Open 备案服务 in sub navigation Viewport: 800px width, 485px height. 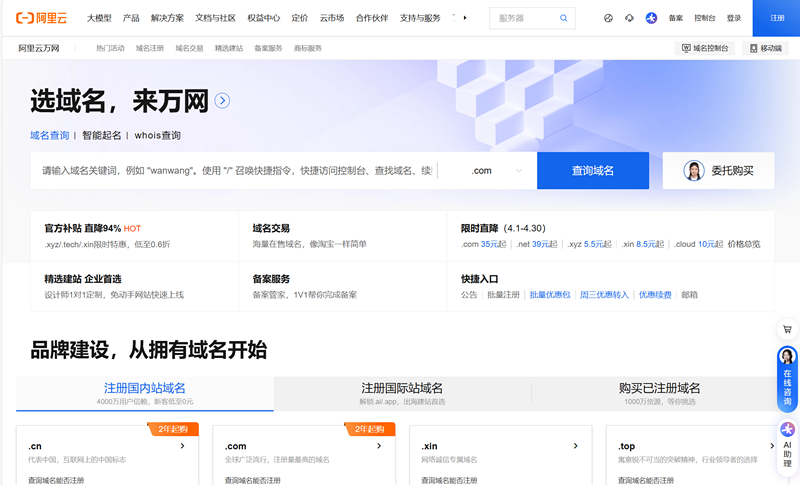[x=268, y=48]
